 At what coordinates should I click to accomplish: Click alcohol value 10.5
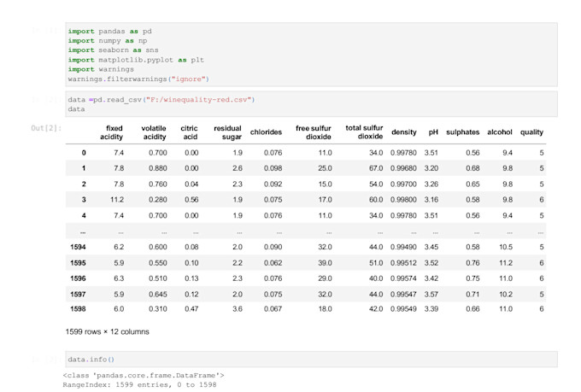[506, 247]
